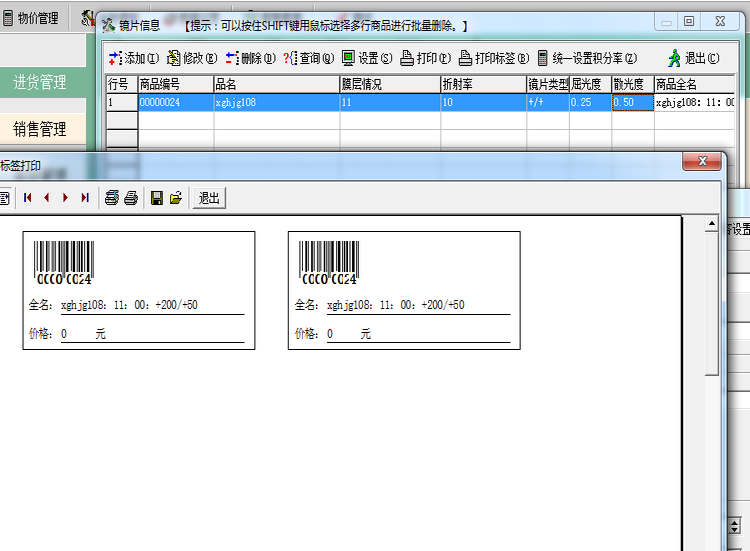Viewport: 750px width, 551px height.
Task: Save the label report with floppy icon
Action: point(157,198)
